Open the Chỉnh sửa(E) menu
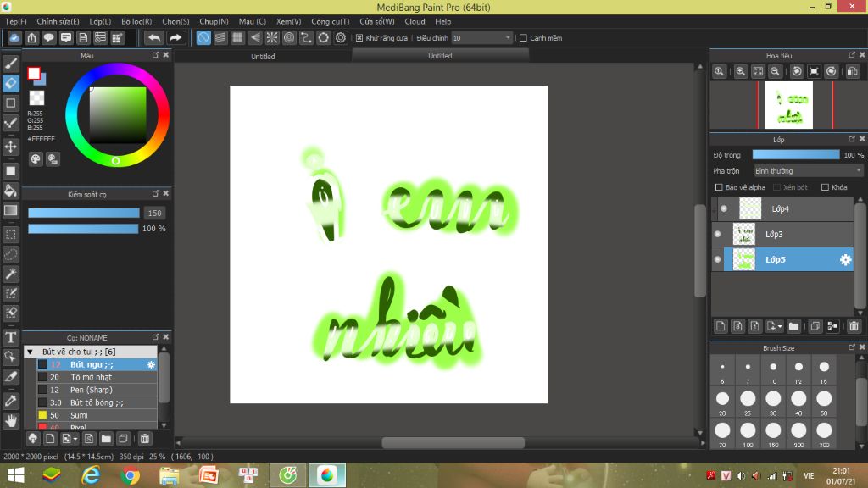The width and height of the screenshot is (868, 488). [58, 21]
